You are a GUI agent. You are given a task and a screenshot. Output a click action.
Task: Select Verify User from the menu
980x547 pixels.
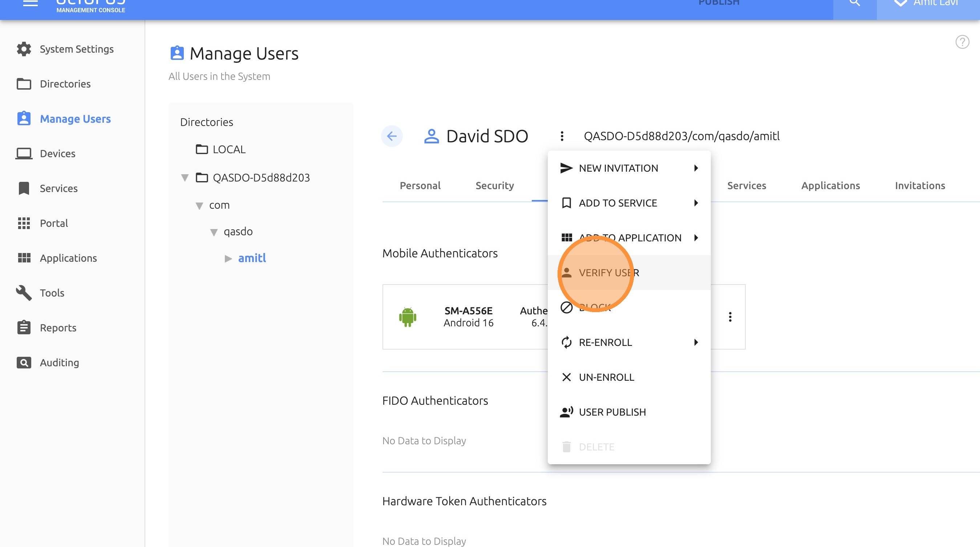click(x=609, y=273)
